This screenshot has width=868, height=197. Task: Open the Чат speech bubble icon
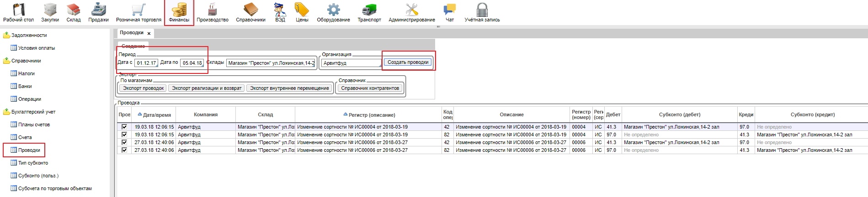449,12
